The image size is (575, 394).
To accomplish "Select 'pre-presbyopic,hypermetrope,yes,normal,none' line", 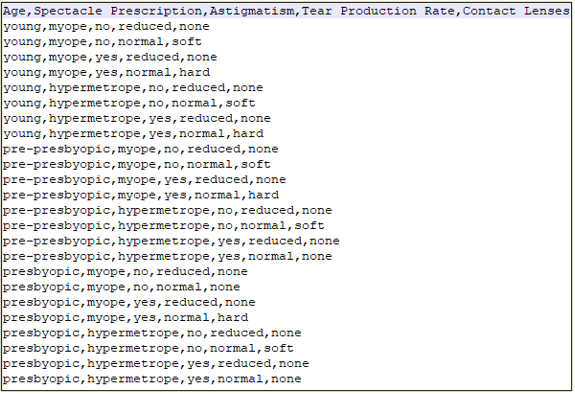I will [168, 256].
